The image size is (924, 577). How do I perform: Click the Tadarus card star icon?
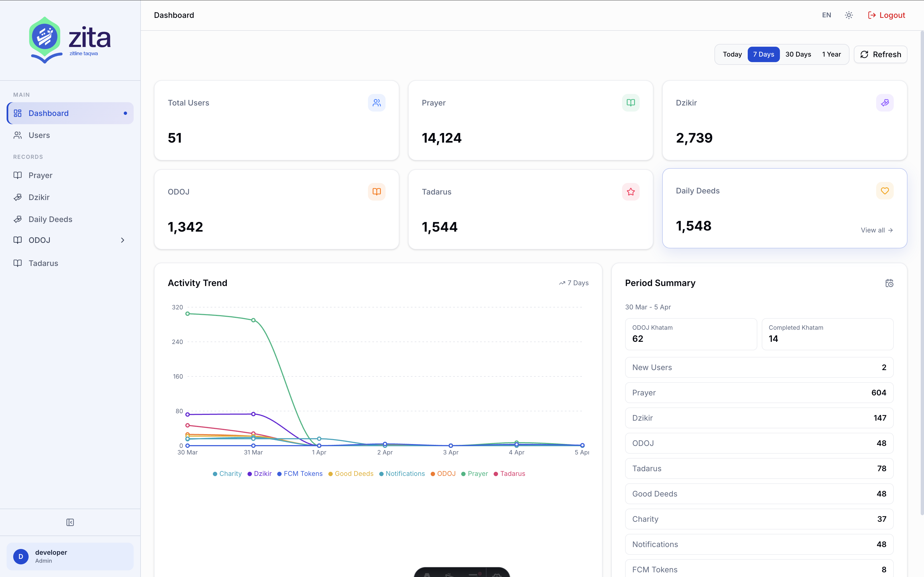pyautogui.click(x=630, y=192)
